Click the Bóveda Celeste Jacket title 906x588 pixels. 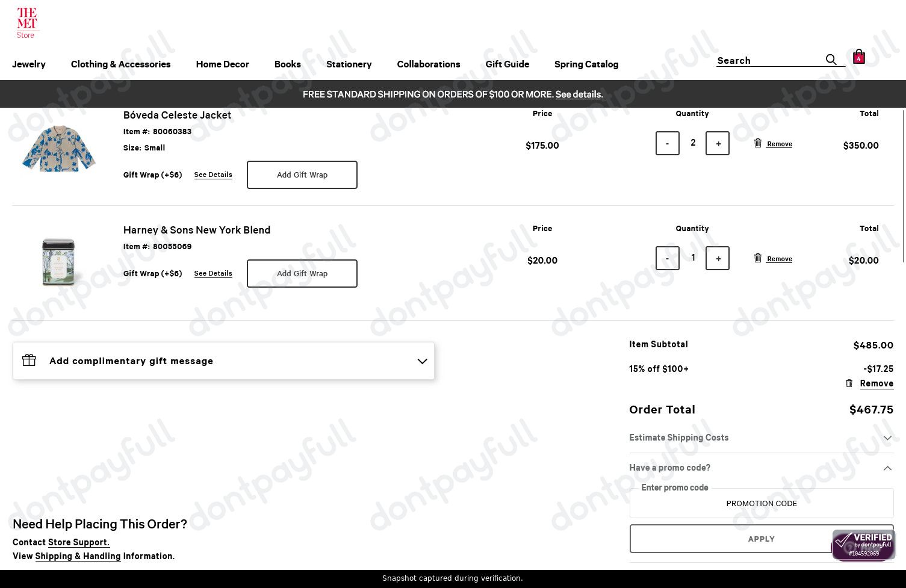pyautogui.click(x=177, y=115)
